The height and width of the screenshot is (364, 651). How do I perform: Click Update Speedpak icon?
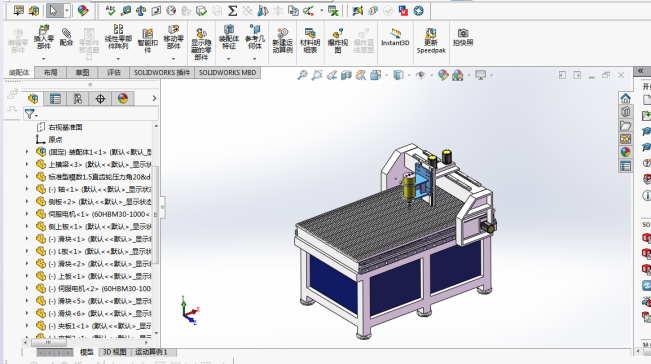coord(431,40)
